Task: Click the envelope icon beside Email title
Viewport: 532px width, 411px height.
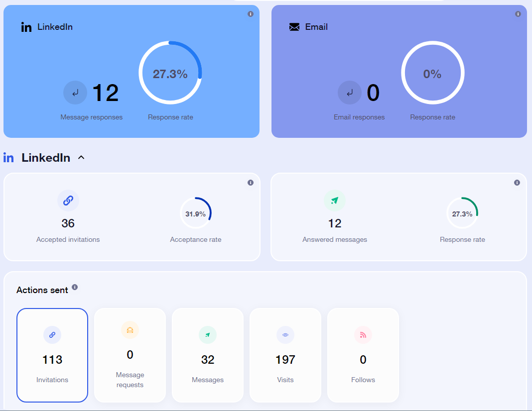Action: click(x=294, y=27)
